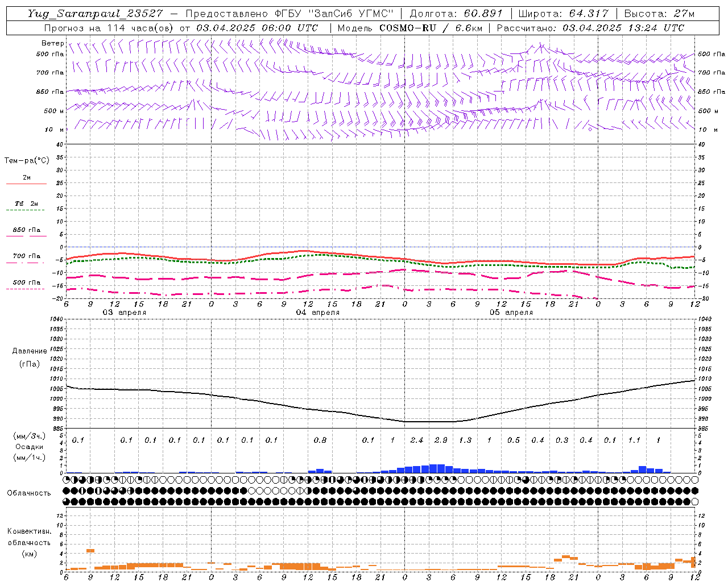Click the 04 апреля date label

[x=317, y=313]
